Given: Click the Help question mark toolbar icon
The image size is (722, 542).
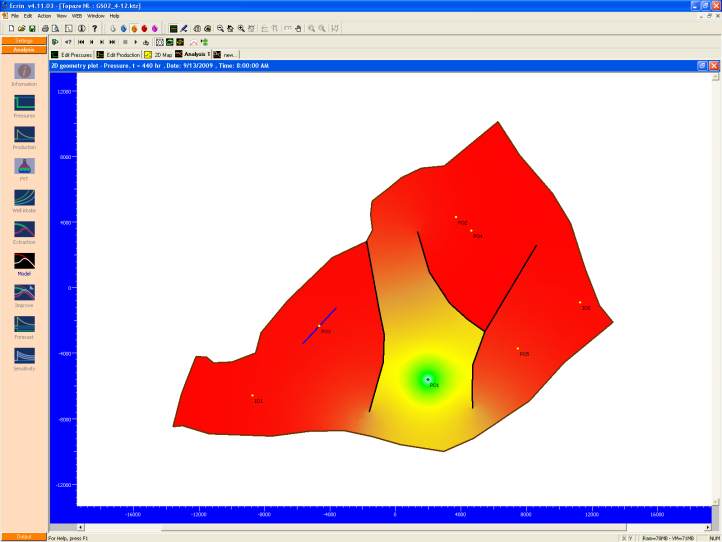Looking at the screenshot, I should tap(94, 29).
